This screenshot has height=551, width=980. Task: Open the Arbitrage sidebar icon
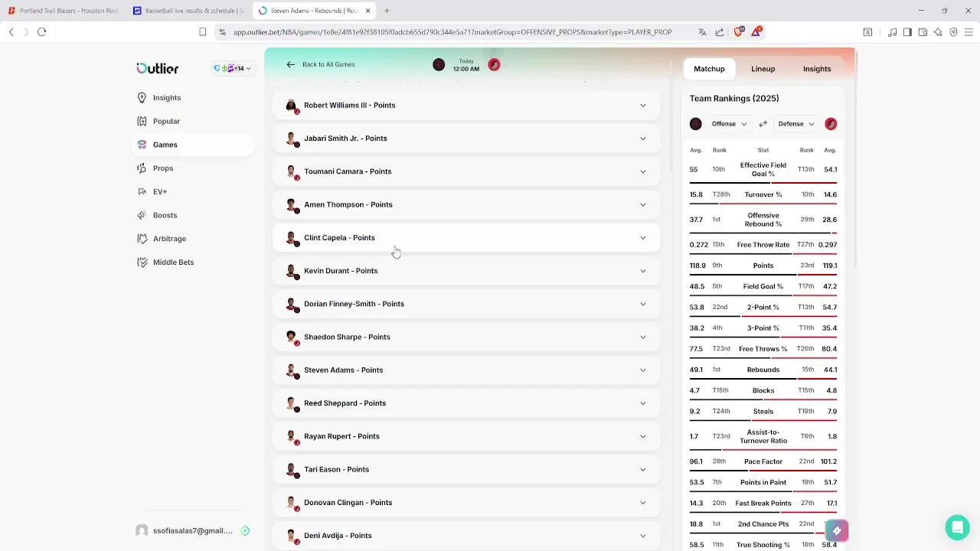point(142,239)
